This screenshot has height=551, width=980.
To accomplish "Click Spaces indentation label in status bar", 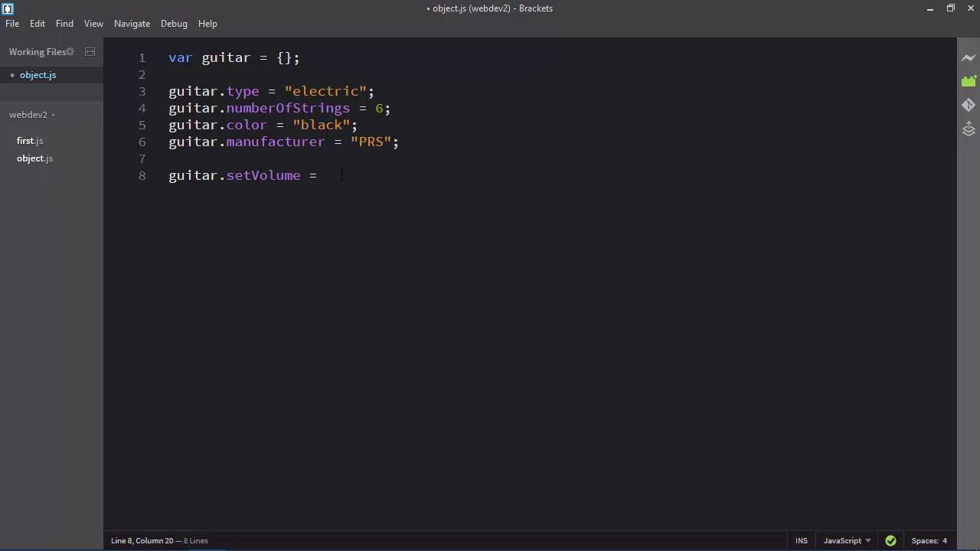I will (x=923, y=540).
